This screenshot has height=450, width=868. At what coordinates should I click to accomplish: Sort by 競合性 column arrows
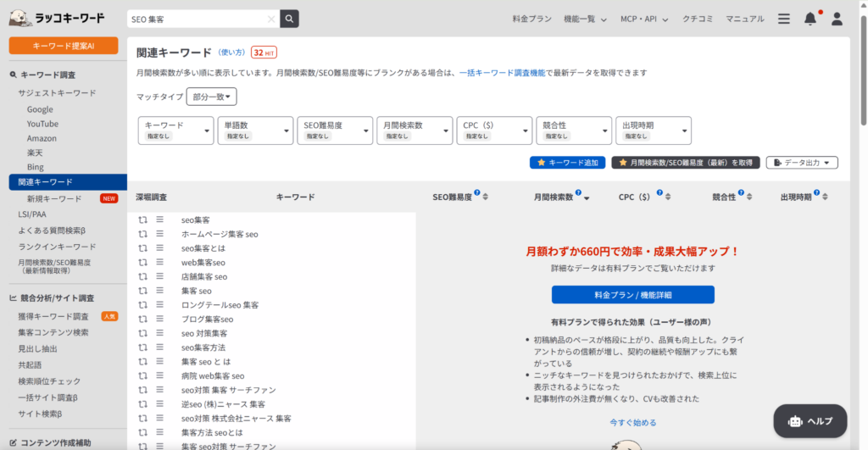click(x=749, y=197)
